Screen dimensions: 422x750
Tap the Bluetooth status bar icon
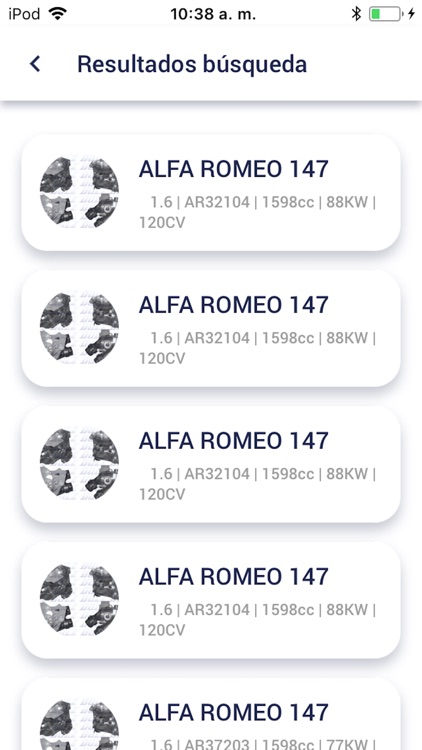[356, 14]
